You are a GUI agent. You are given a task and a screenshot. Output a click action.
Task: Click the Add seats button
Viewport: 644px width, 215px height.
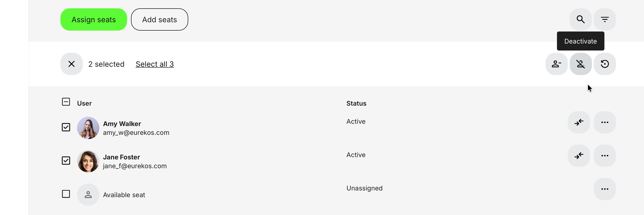(x=159, y=19)
